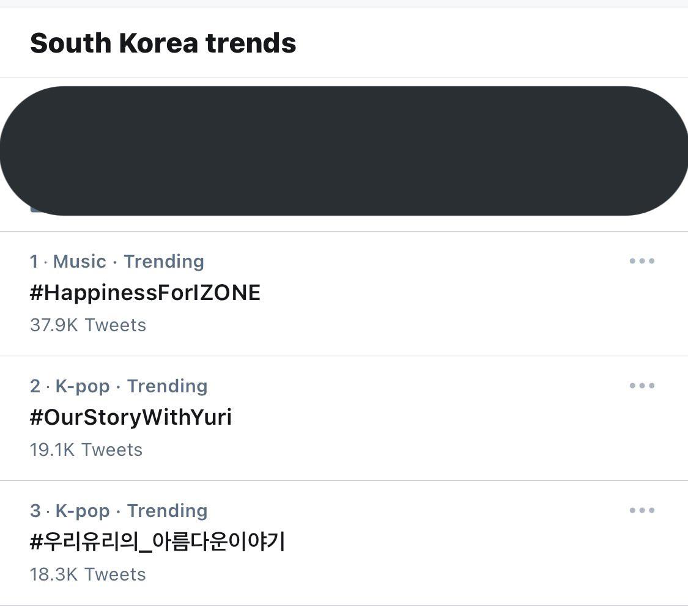Click the 37.9K Tweets count

88,324
